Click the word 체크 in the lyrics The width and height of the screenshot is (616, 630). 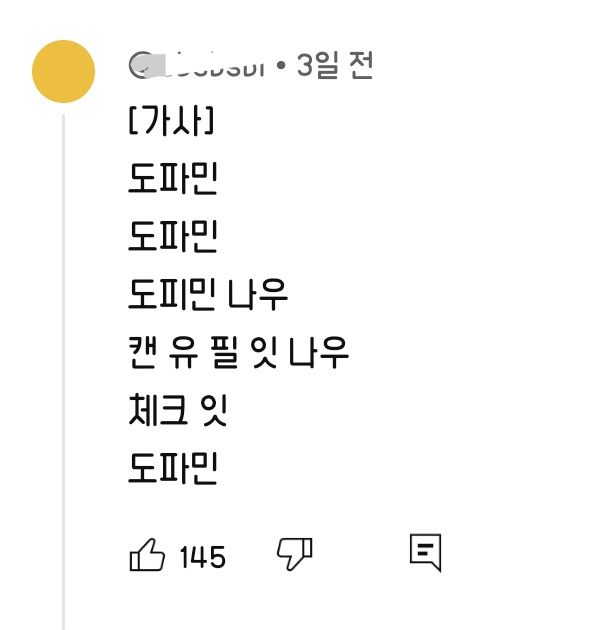(159, 410)
